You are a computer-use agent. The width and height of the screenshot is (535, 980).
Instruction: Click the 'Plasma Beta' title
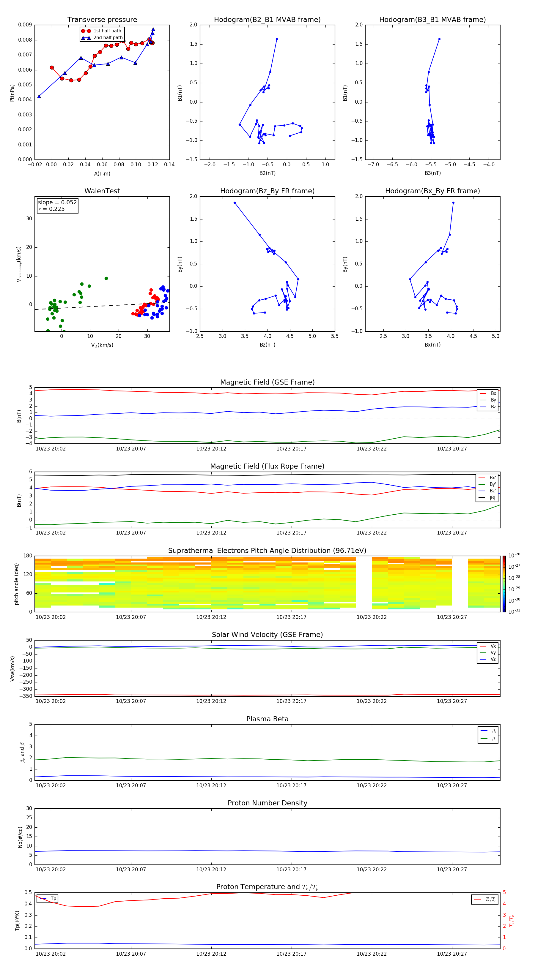point(267,719)
